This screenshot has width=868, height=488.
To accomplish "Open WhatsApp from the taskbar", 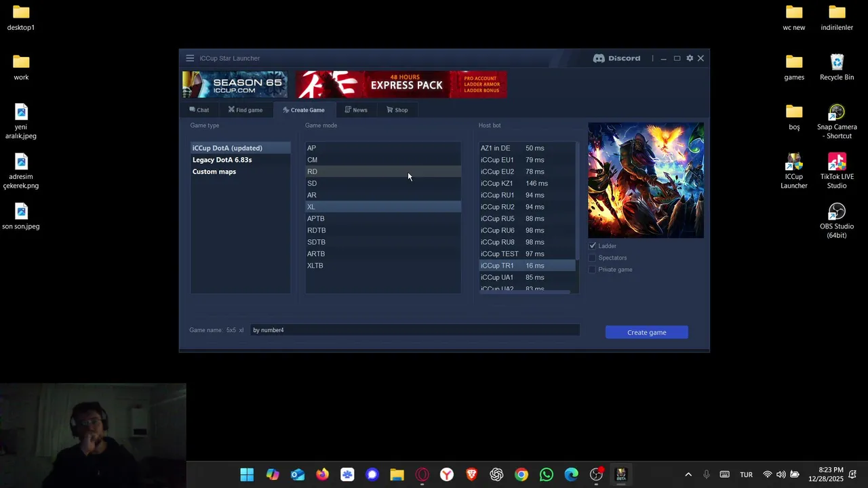I will pos(547,474).
